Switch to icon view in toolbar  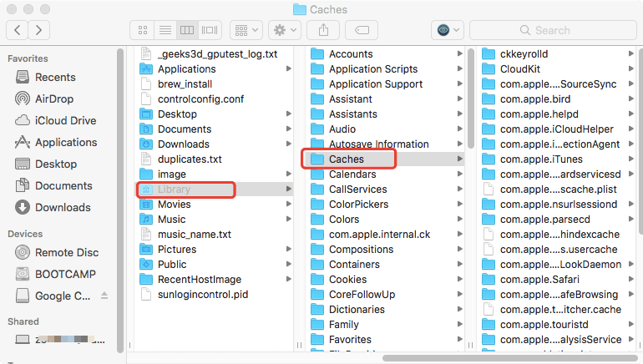[144, 30]
